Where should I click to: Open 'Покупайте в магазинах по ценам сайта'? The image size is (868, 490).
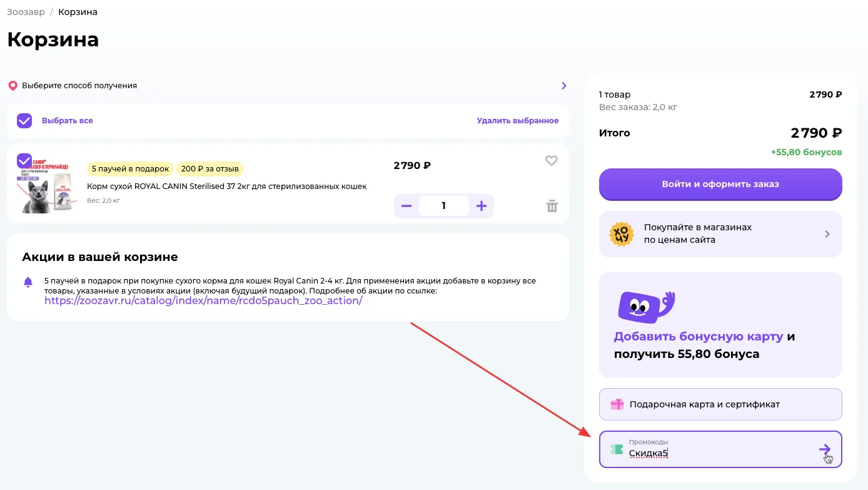[x=720, y=234]
